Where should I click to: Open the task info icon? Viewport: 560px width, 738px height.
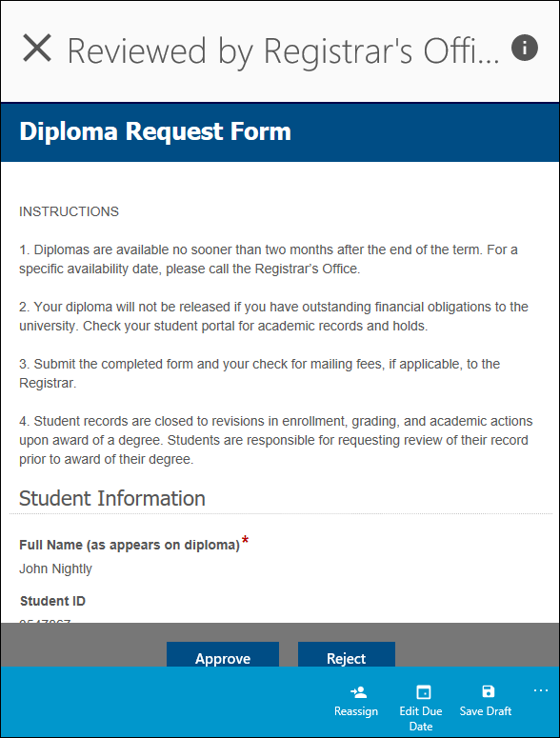click(524, 48)
